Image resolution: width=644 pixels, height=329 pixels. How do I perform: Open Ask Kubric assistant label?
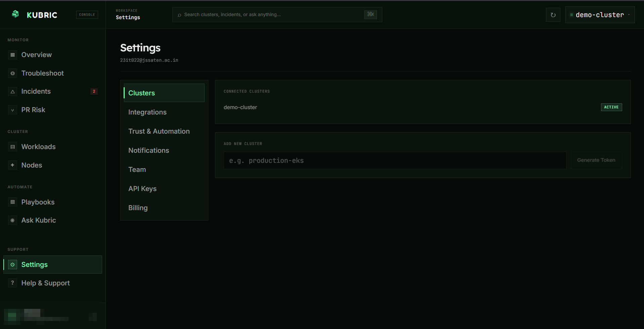click(39, 220)
